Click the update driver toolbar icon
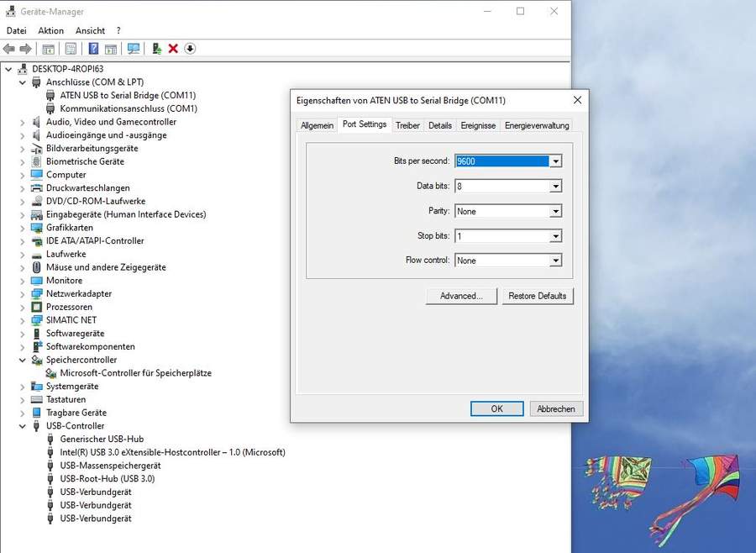The height and width of the screenshot is (553, 756). click(x=156, y=49)
